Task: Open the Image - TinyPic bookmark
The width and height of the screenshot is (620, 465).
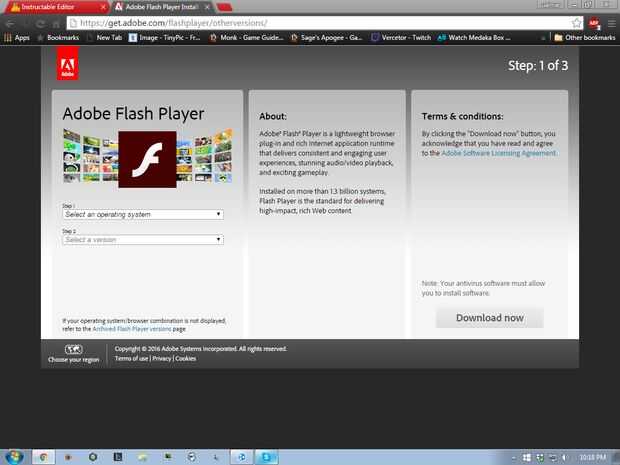Action: coord(165,38)
